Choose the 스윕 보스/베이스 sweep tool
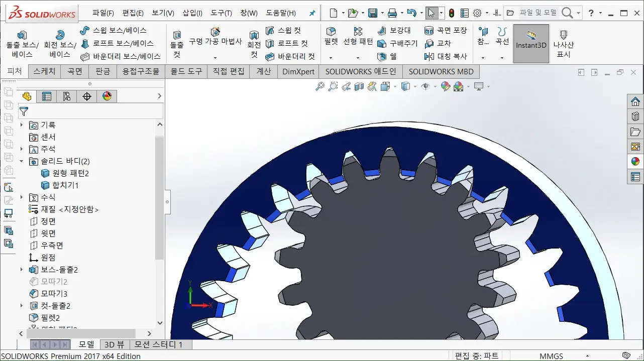Viewport: 644px width, 361px height. pyautogui.click(x=113, y=30)
